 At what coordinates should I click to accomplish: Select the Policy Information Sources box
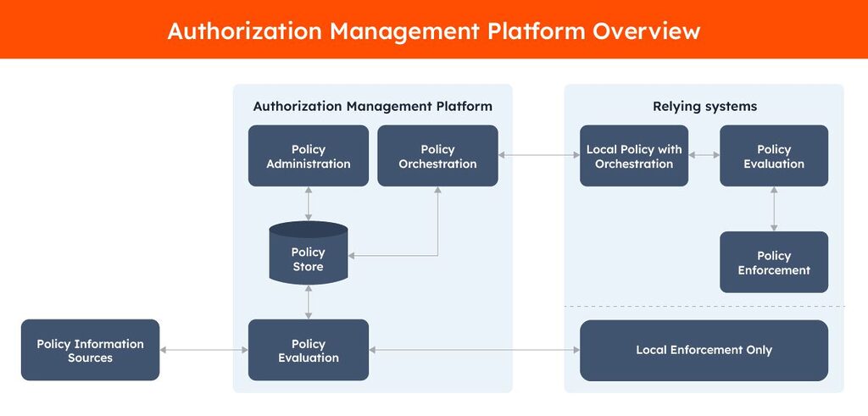[90, 350]
